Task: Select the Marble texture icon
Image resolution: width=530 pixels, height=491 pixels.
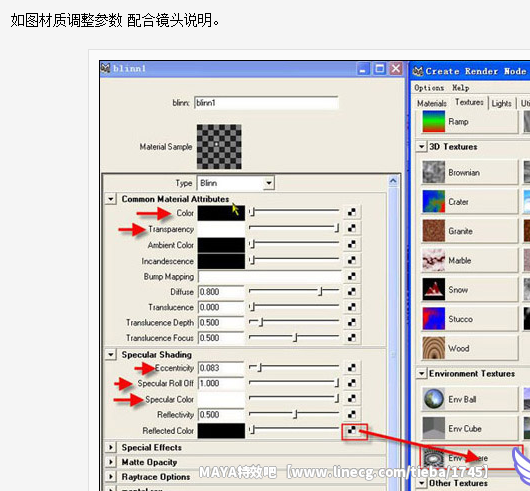Action: (x=434, y=260)
